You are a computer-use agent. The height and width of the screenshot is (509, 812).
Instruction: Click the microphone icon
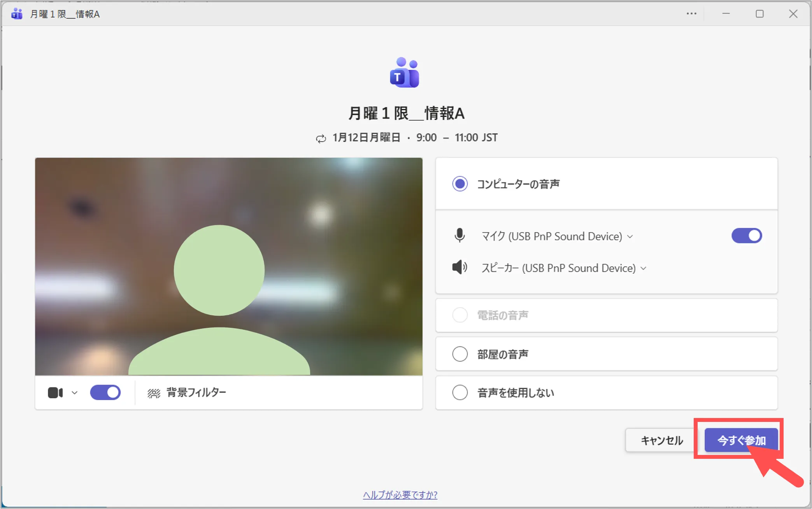[459, 236]
